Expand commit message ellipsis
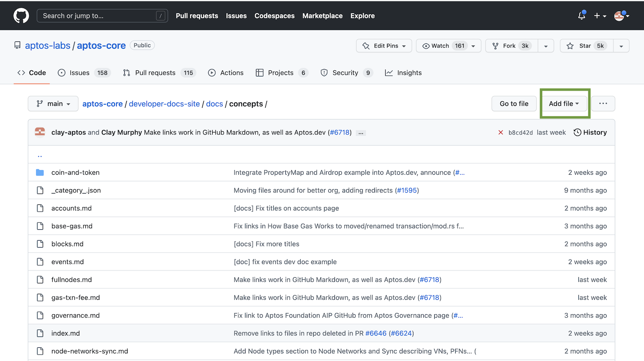 click(x=361, y=133)
